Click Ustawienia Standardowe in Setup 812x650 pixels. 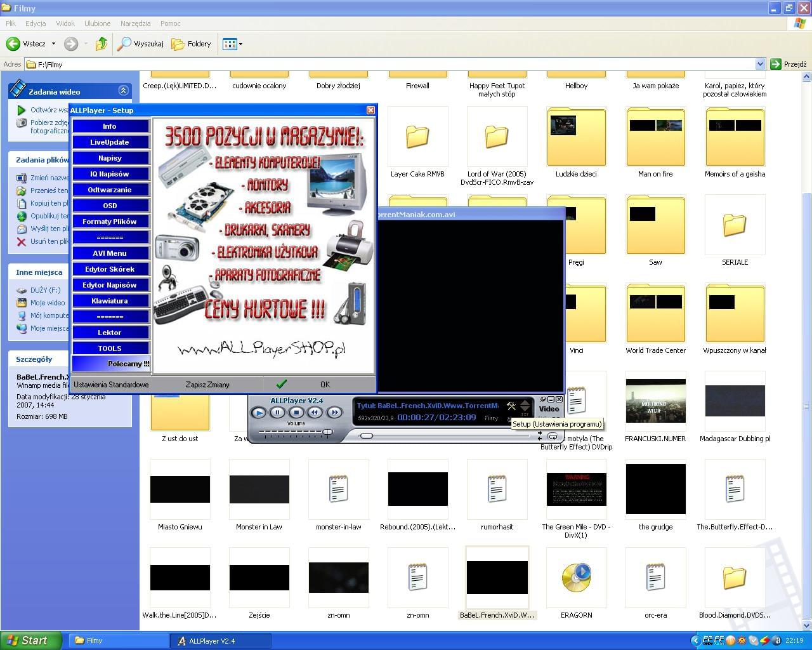click(x=111, y=385)
